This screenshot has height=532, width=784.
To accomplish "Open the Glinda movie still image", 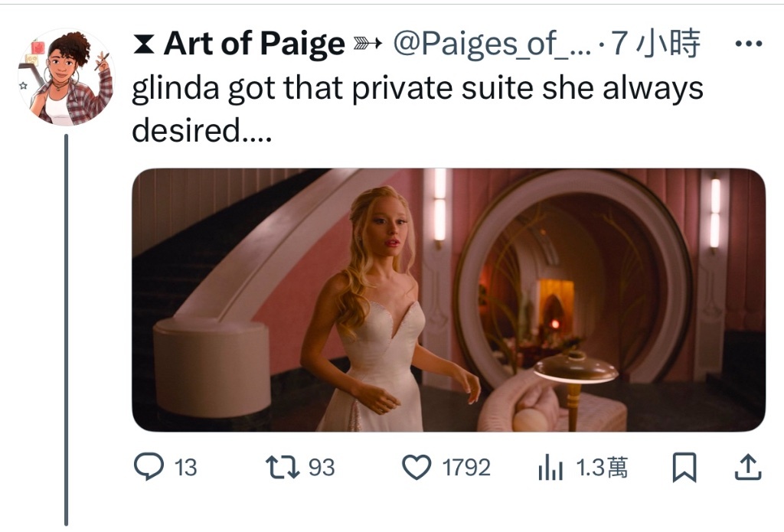I will (449, 299).
